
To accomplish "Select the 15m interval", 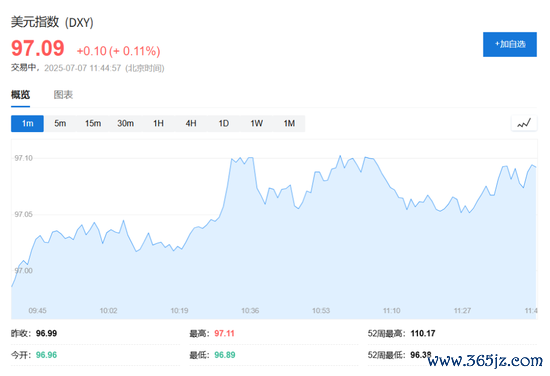I will tap(93, 123).
